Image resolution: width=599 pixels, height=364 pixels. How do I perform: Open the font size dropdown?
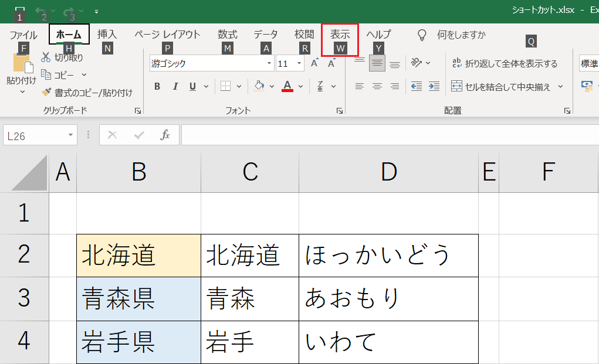click(299, 63)
